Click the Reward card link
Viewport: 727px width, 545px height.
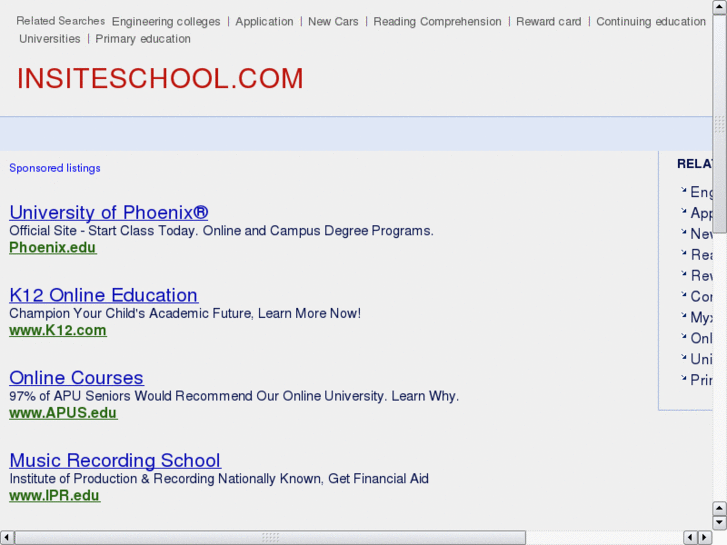pyautogui.click(x=548, y=22)
